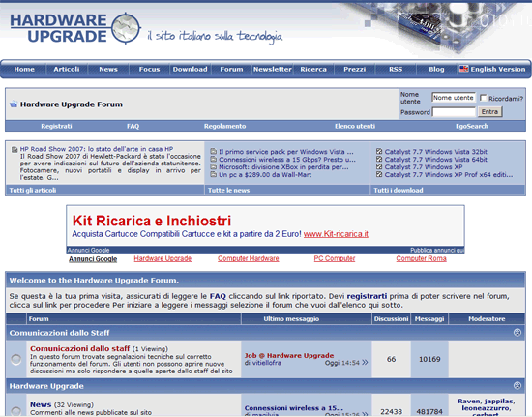Open the Download menu item
The width and height of the screenshot is (532, 417).
[x=190, y=69]
